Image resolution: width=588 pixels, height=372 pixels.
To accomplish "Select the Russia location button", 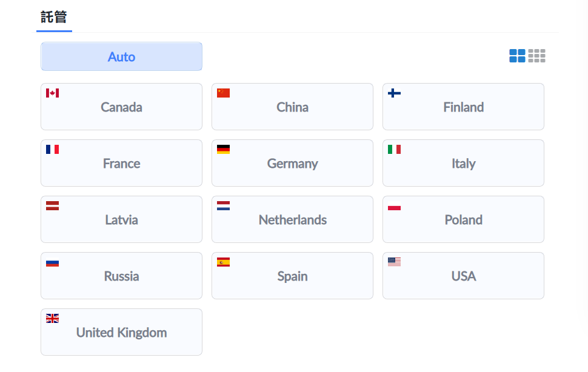I will click(x=121, y=276).
